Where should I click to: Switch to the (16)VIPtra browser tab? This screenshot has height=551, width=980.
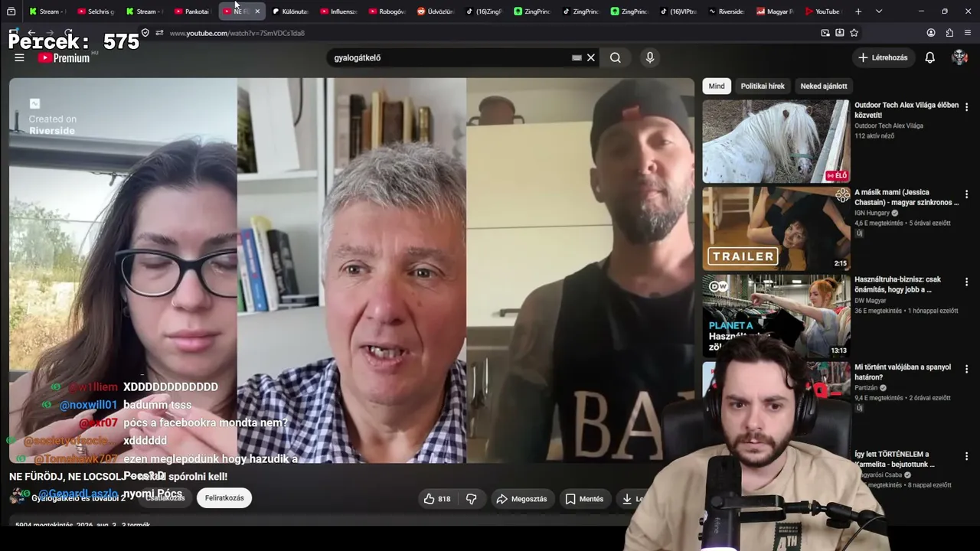678,11
